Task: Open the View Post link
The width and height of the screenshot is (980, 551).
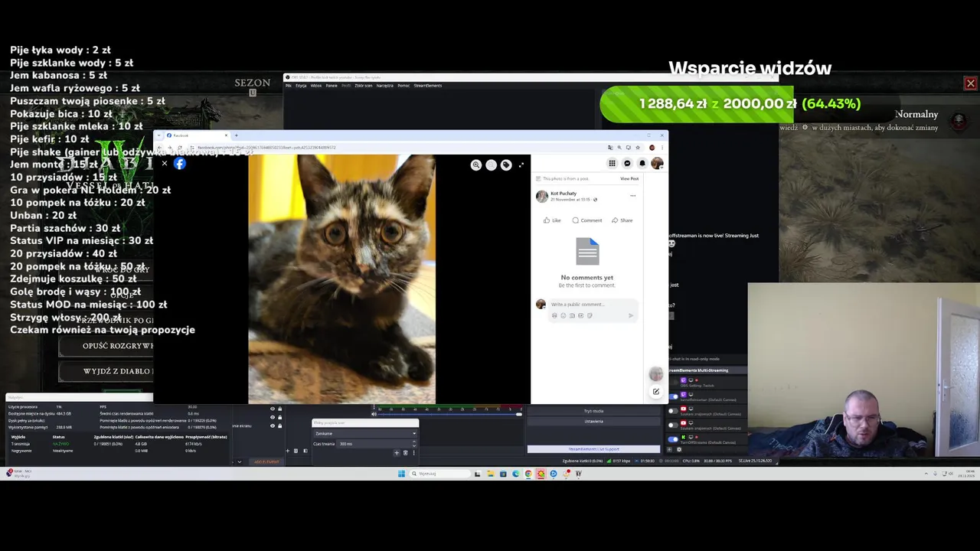Action: (629, 178)
